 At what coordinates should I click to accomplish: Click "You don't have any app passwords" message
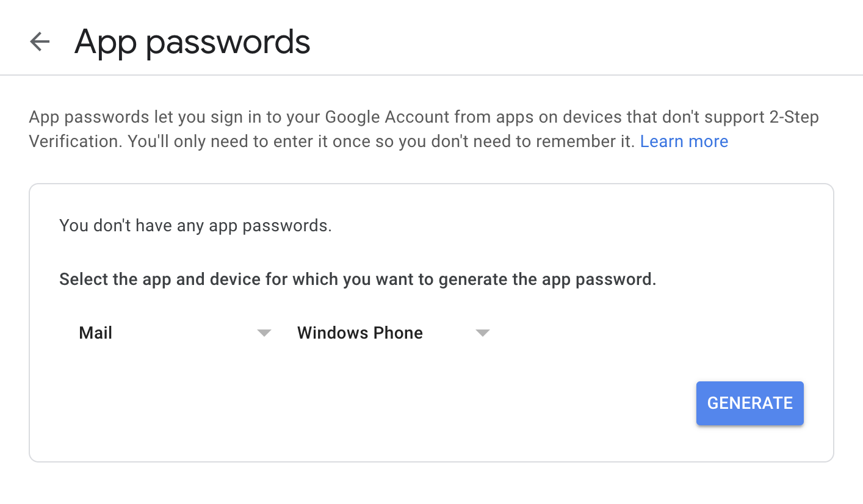(195, 226)
